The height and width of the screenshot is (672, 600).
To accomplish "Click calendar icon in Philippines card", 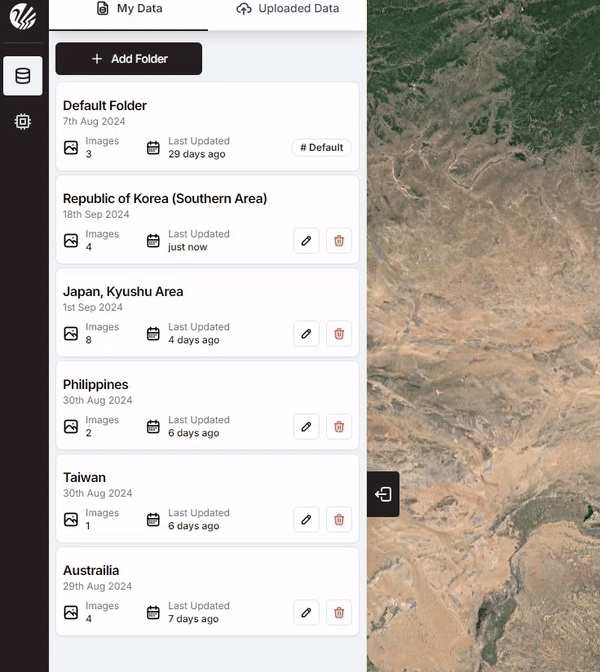I will pyautogui.click(x=153, y=427).
